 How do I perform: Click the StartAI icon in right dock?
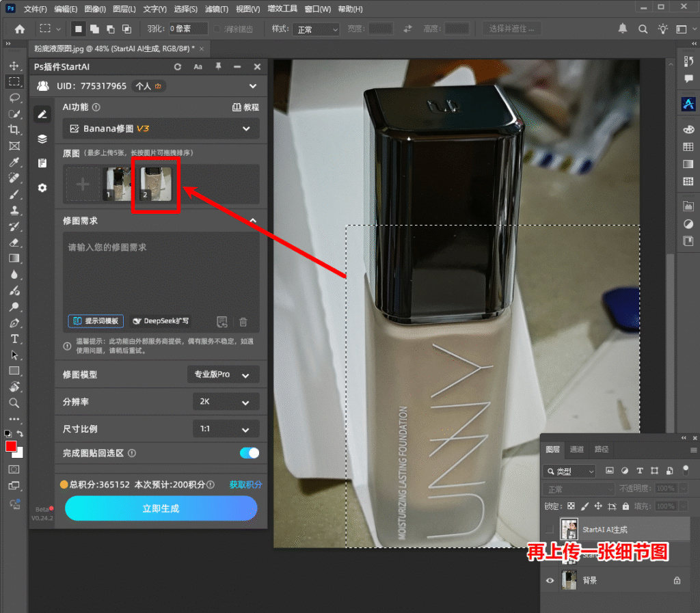coord(688,104)
